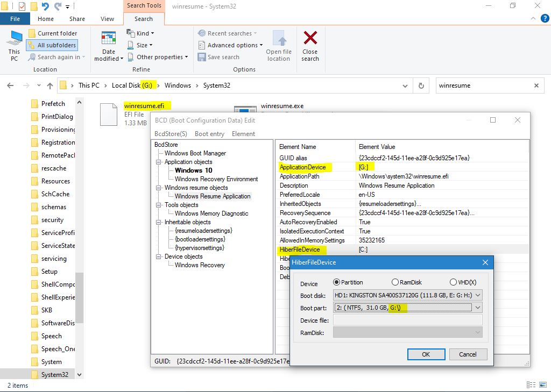Click the refresh icon beside the address bar

(x=421, y=85)
